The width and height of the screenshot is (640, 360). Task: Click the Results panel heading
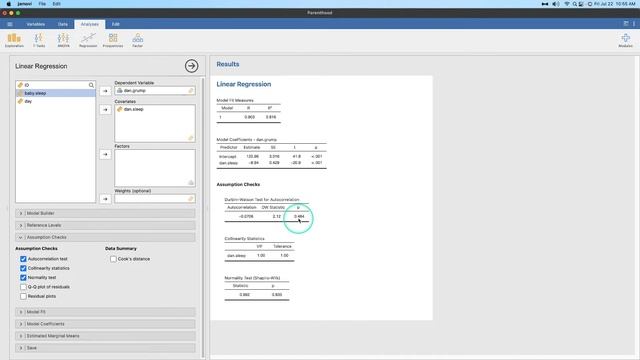pyautogui.click(x=228, y=64)
